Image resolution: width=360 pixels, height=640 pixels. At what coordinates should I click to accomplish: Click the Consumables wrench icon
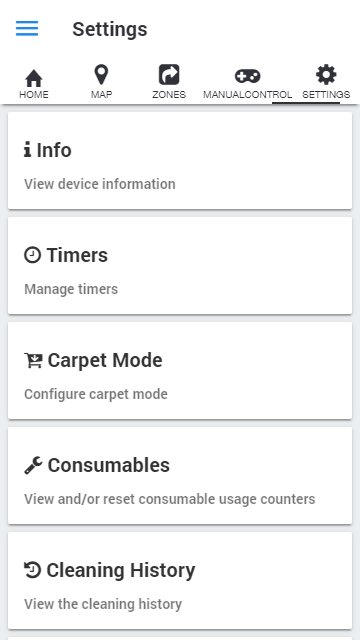point(33,465)
